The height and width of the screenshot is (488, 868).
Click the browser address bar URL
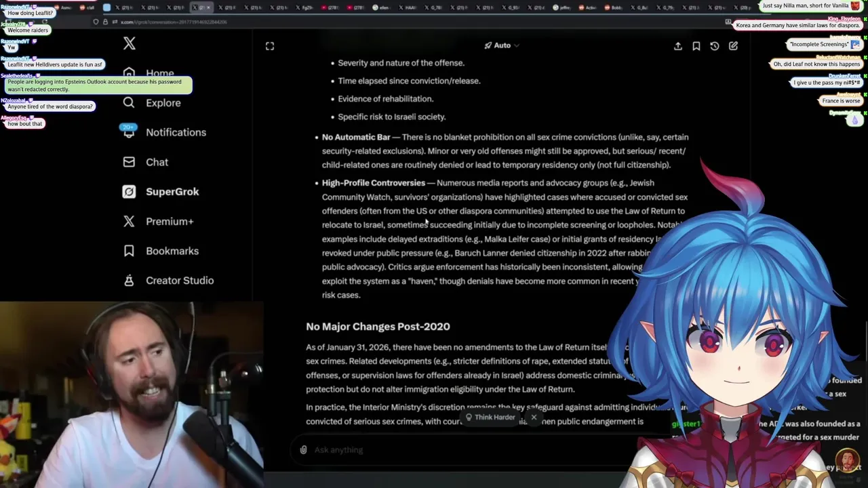coord(174,22)
